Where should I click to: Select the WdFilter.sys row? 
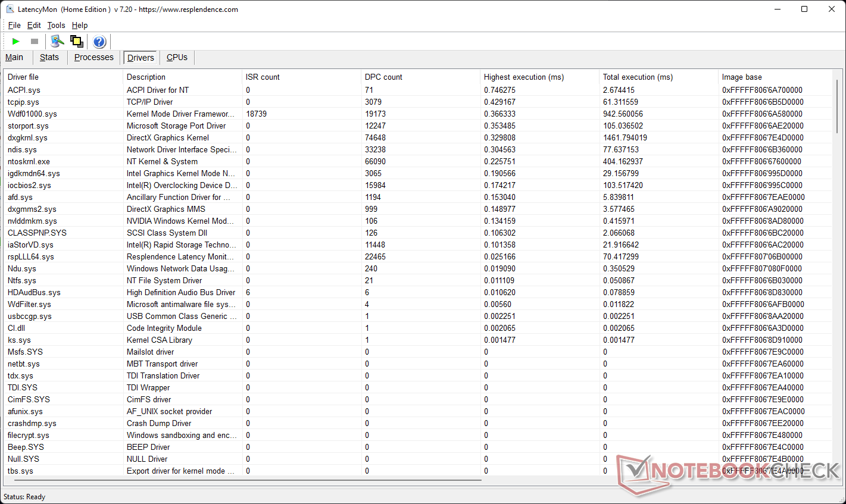pos(419,304)
